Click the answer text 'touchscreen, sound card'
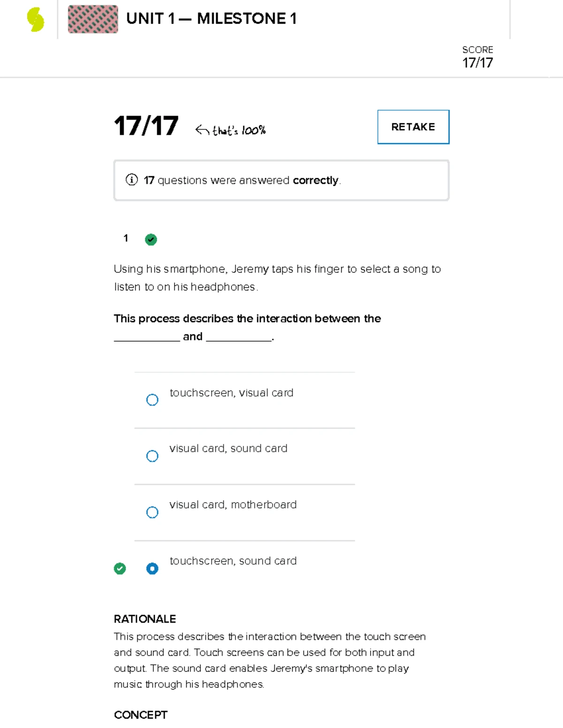563x728 pixels. 233,561
